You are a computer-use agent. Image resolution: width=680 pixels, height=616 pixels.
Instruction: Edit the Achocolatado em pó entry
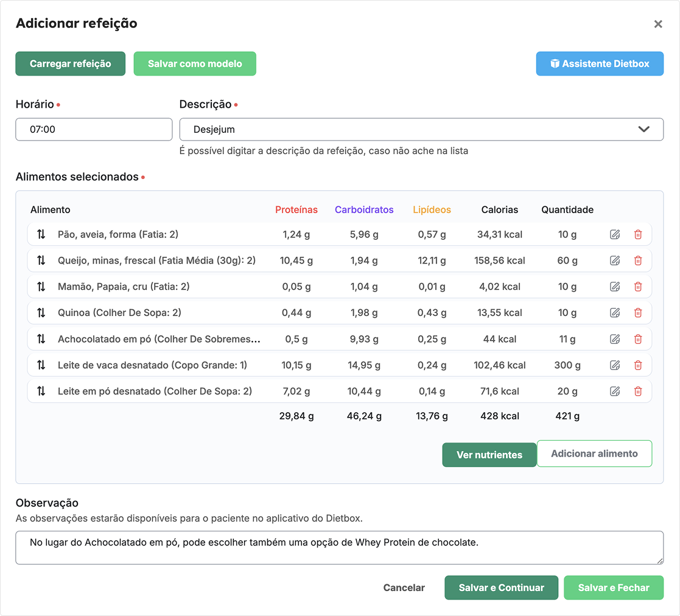[x=615, y=339]
